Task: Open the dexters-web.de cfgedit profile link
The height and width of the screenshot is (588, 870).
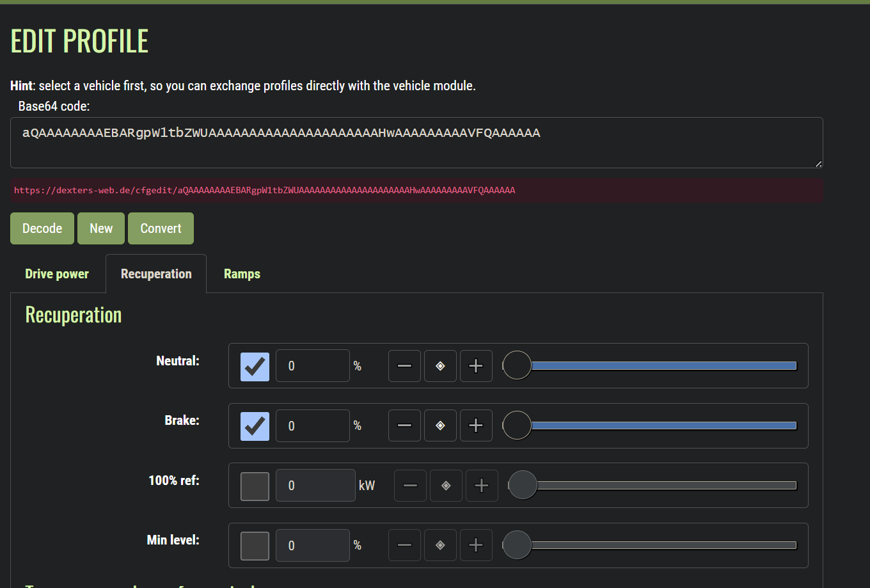Action: click(264, 190)
